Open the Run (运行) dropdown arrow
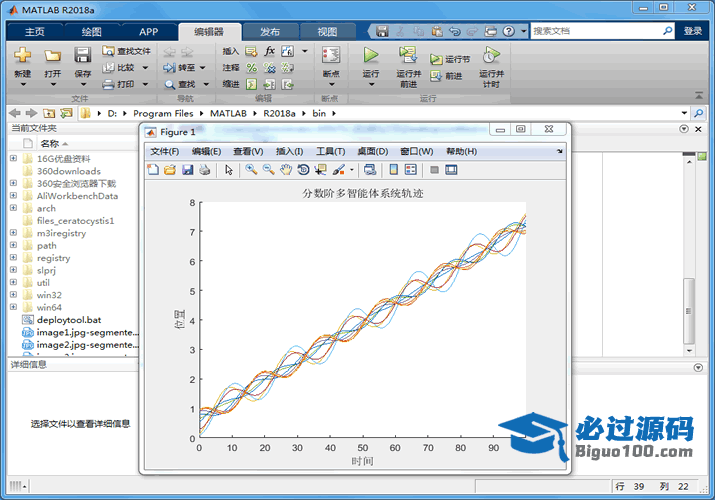This screenshot has width=715, height=500. pyautogui.click(x=371, y=84)
